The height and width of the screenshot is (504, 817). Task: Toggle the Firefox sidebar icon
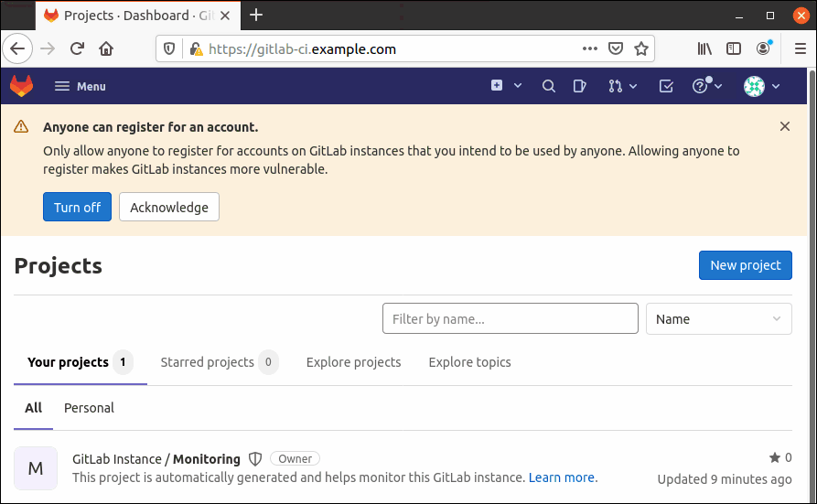coord(734,49)
